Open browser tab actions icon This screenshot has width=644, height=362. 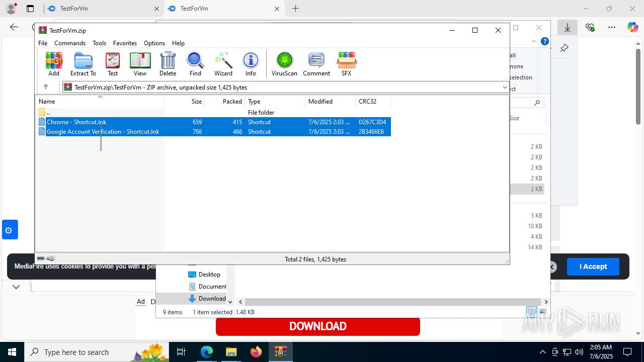click(x=30, y=9)
